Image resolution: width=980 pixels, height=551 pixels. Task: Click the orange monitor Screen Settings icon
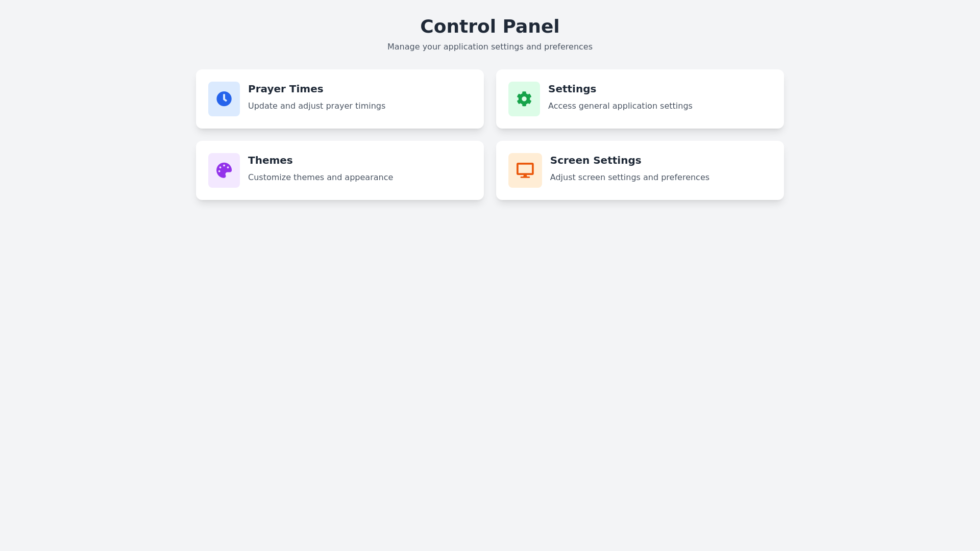[525, 170]
